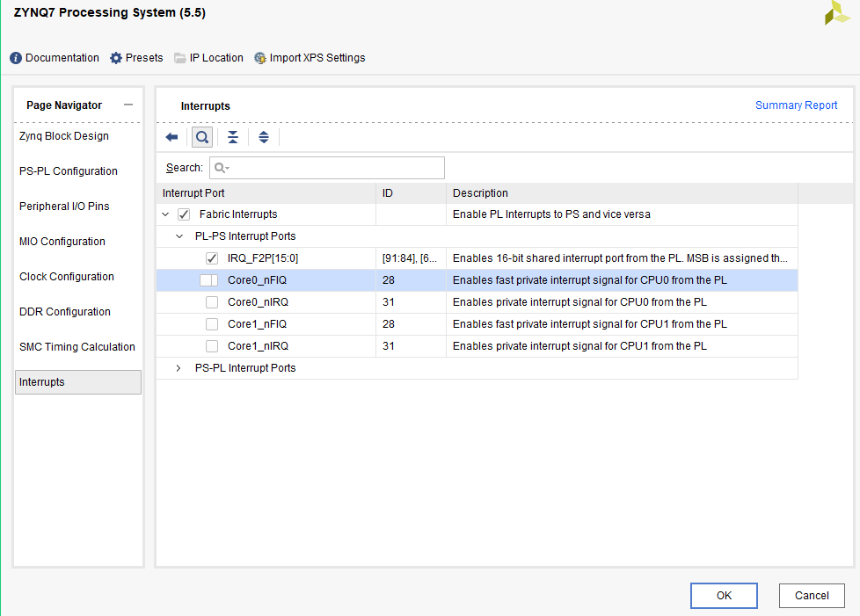Click the Cancel button
The image size is (860, 616).
tap(811, 595)
